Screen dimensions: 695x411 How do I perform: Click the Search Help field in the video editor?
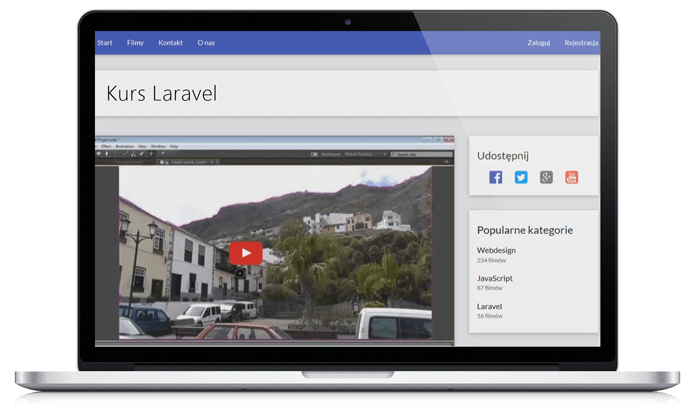pyautogui.click(x=406, y=154)
